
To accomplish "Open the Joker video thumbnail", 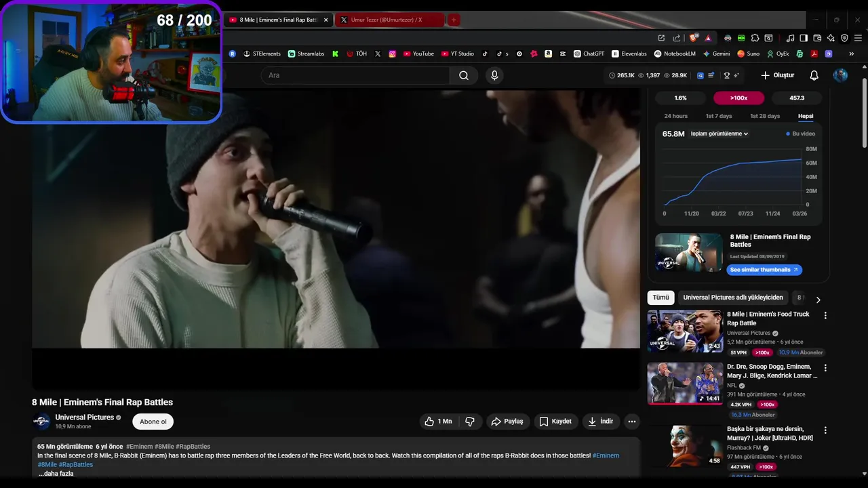I will [x=685, y=447].
